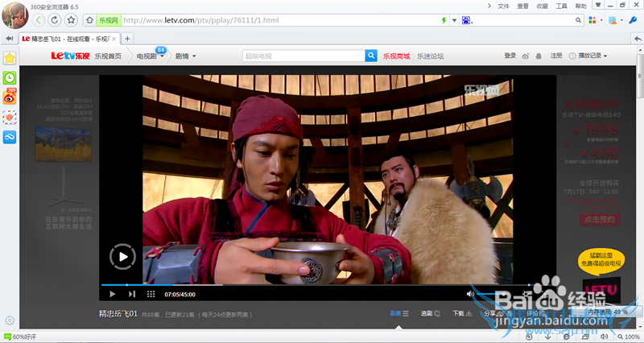644x343 pixels.
Task: Focus the 超级电视 site search field
Action: (x=303, y=56)
